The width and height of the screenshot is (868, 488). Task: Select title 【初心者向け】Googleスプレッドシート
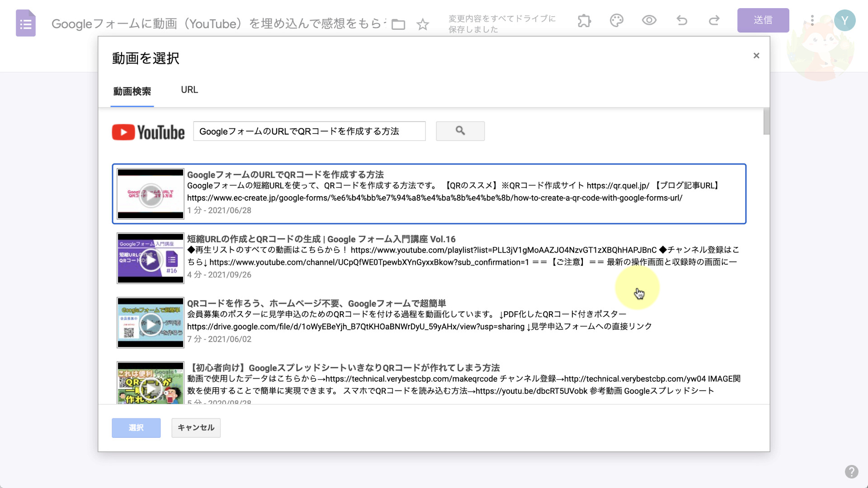[x=344, y=368]
